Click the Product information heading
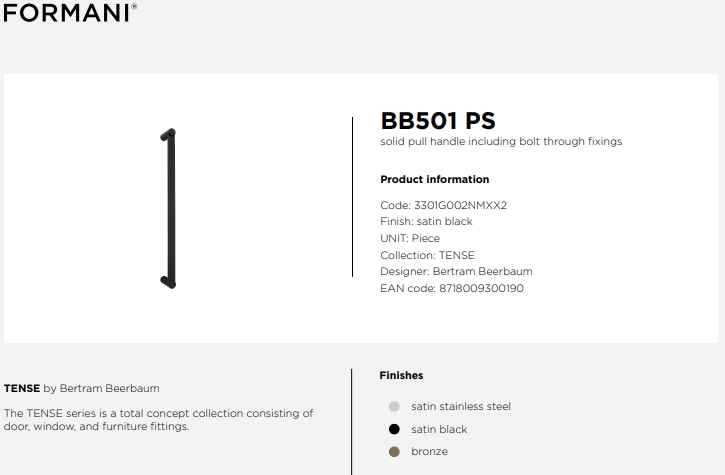The height and width of the screenshot is (475, 725). pos(435,179)
